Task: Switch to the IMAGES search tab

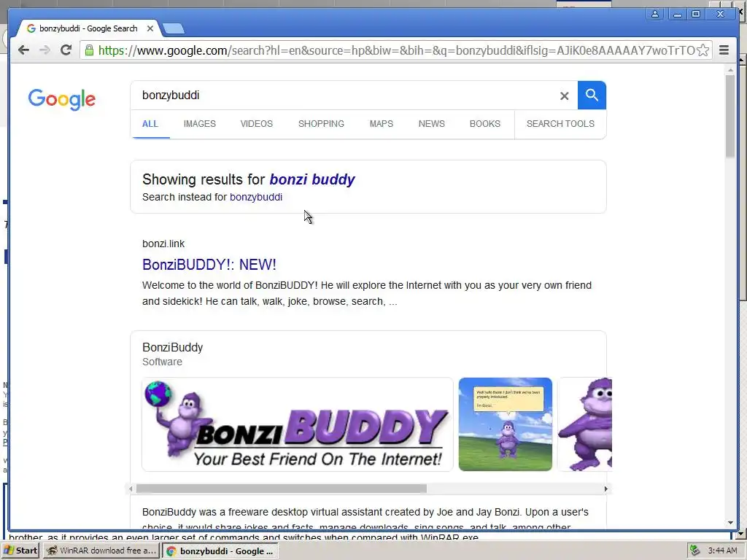Action: (x=200, y=124)
